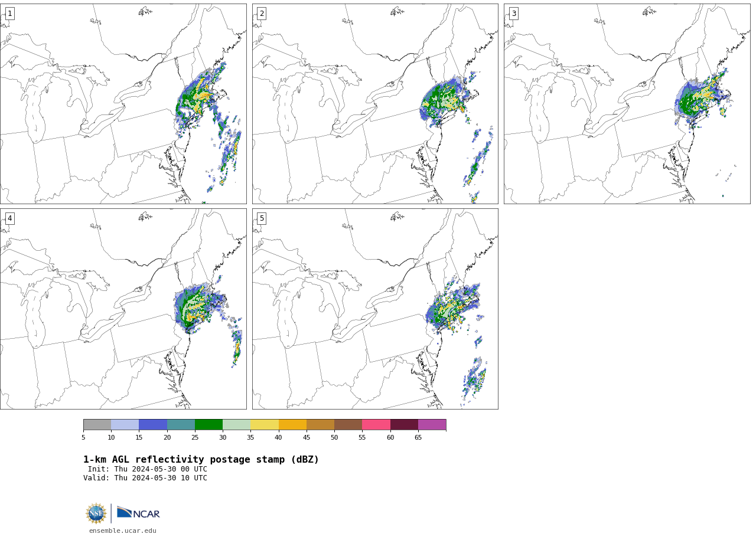Select the yellow 35-40 dBZ swatch

pyautogui.click(x=265, y=425)
